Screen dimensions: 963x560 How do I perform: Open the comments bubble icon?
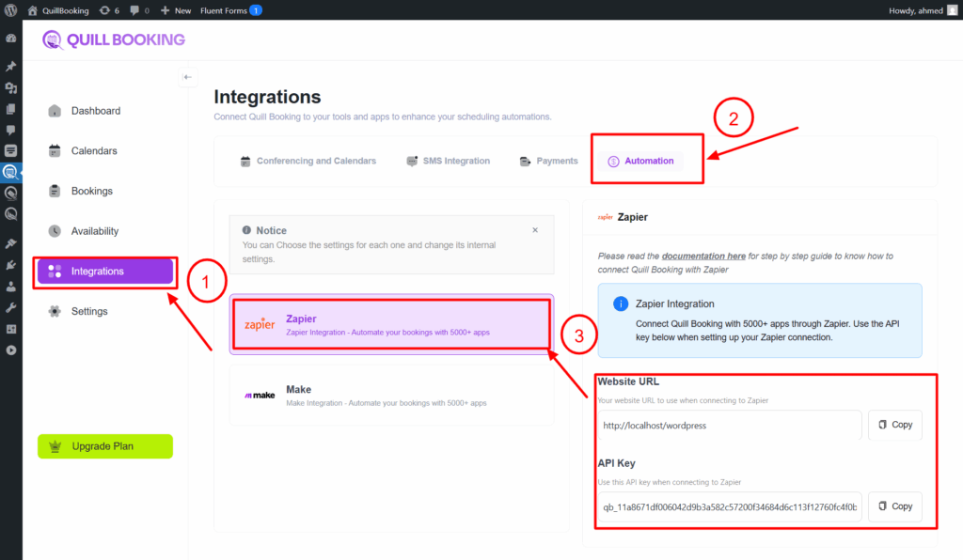[139, 10]
